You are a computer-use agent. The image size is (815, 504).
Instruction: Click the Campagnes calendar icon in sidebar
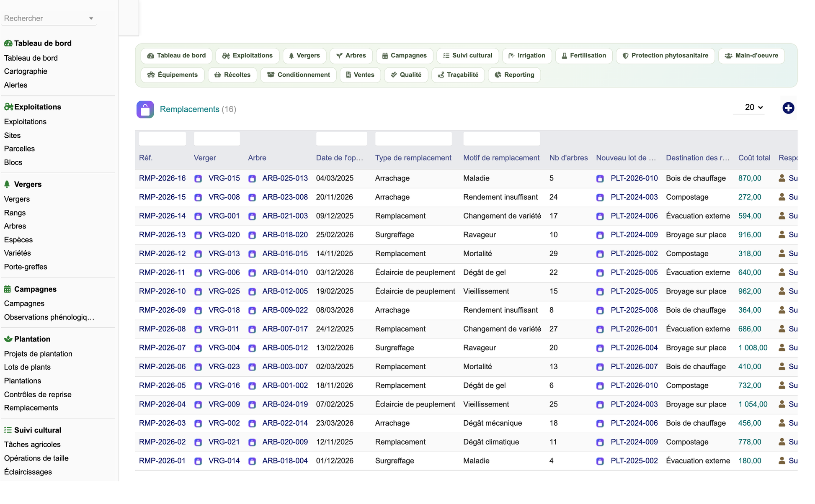point(8,289)
